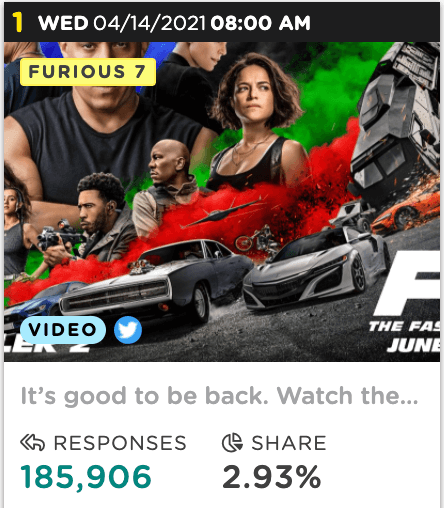The image size is (444, 508).
Task: Click the black header bar of the card
Action: (222, 22)
